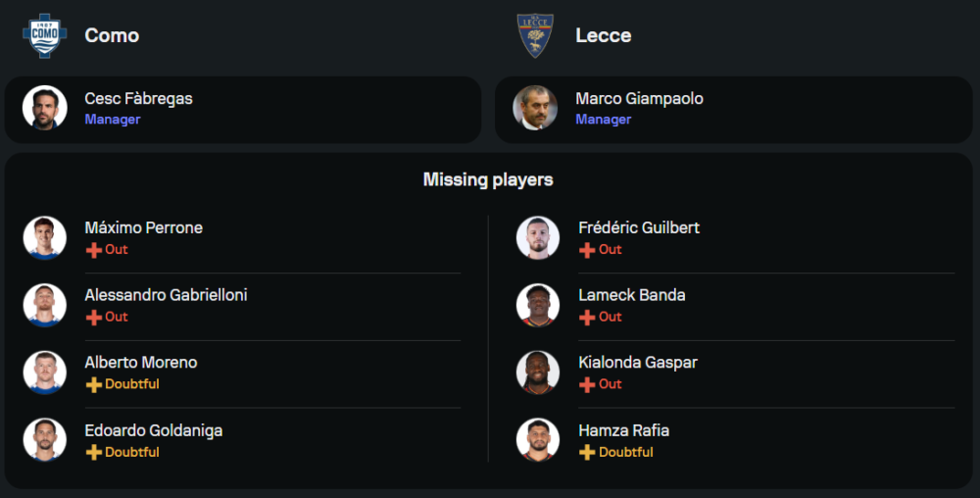Open Cesc Fàbregas name link
Screen dimensions: 980x498
[138, 99]
